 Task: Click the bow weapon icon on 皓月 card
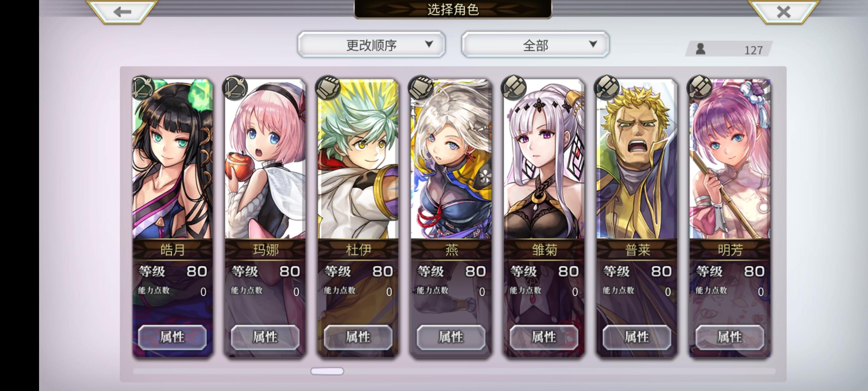143,88
